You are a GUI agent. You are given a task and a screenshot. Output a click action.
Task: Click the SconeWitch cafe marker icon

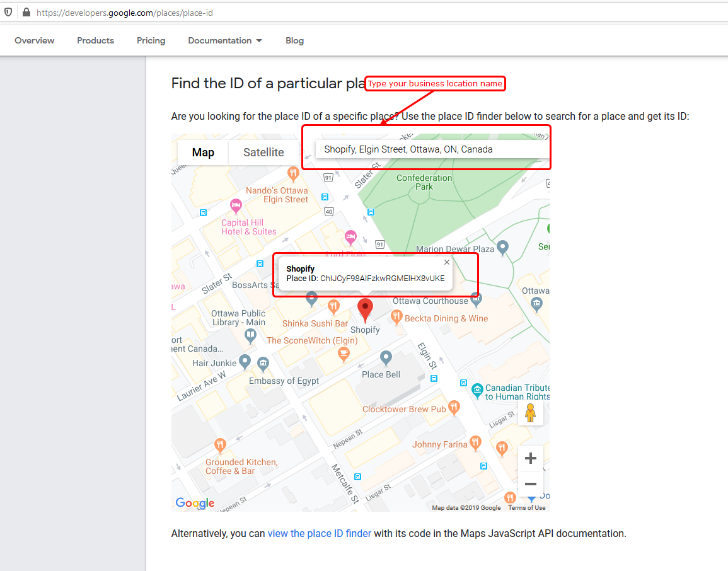click(x=344, y=355)
